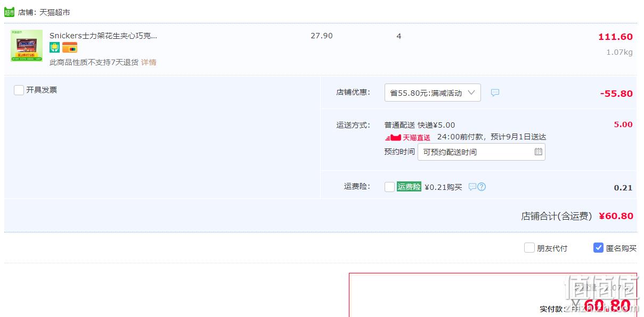Screen dimensions: 644x317
Task: Tick the 运费险 shipping insurance checkbox
Action: 389,187
